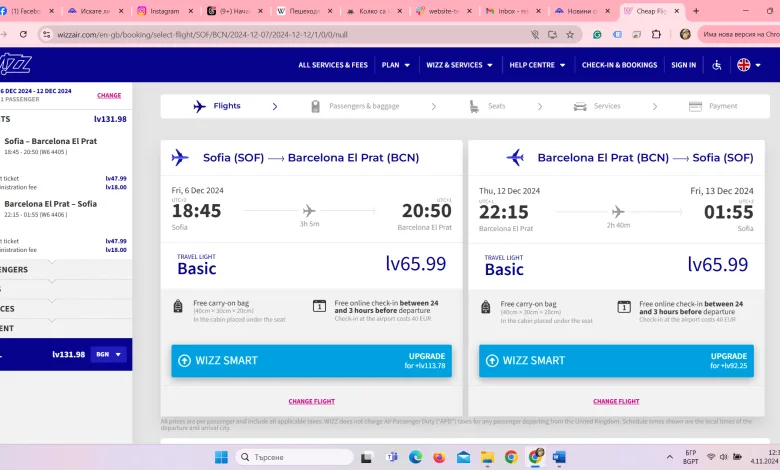Click the return Barcelona to Sofia plane icon
This screenshot has height=470, width=780.
point(515,158)
